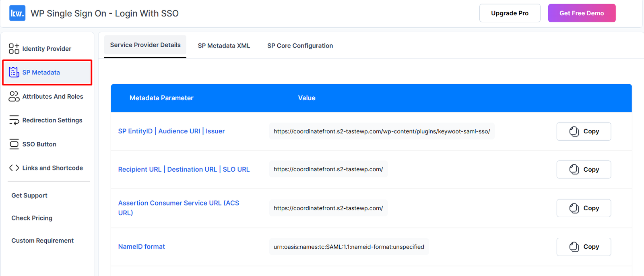This screenshot has width=644, height=276.
Task: Open the Custom Requirement link
Action: coord(42,241)
